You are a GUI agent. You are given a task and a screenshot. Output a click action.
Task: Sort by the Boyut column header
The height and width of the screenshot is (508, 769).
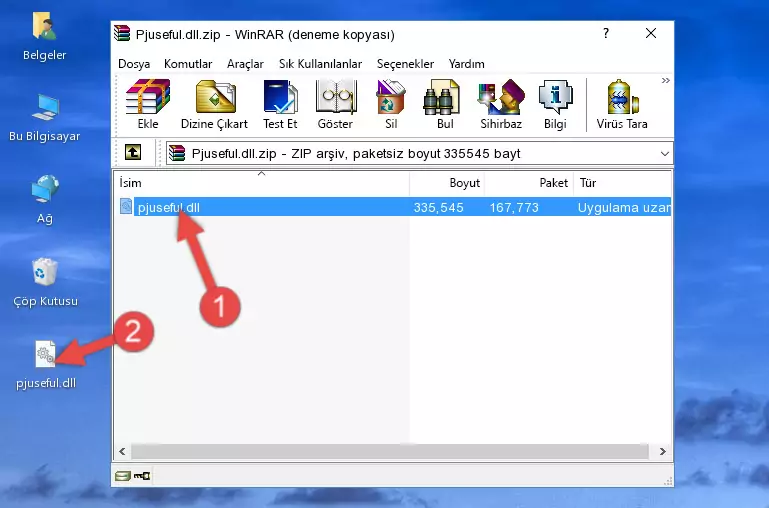point(447,183)
